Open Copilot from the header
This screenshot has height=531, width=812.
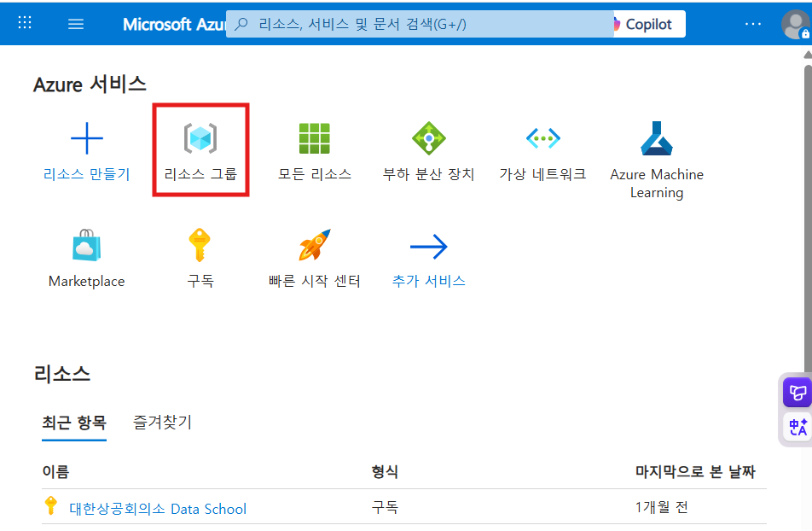649,25
